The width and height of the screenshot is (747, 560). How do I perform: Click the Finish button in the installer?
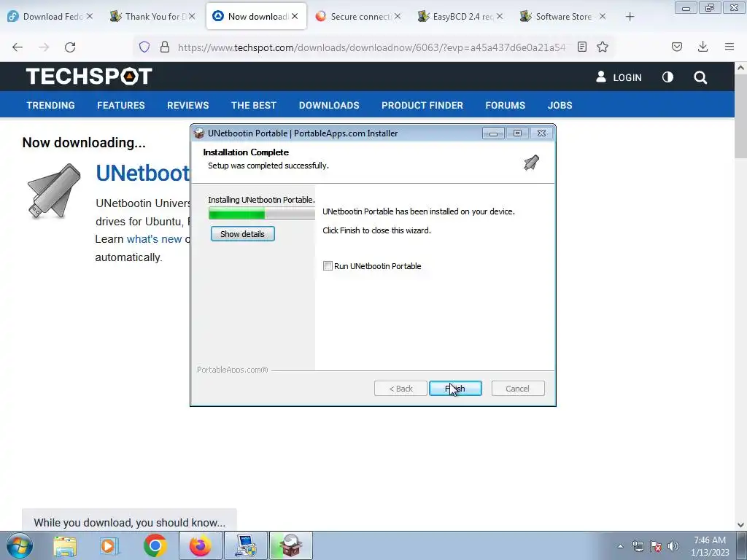tap(455, 389)
